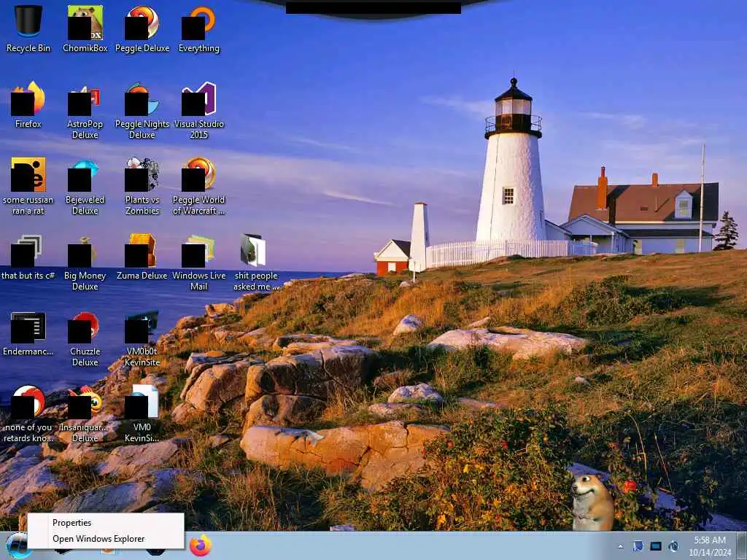Open the taskbar clock showing 5:58 AM
This screenshot has height=560, width=747.
[709, 546]
